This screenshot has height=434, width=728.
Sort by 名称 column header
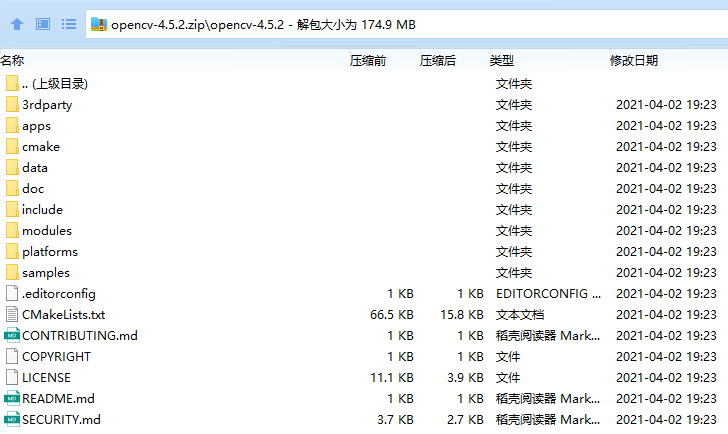pyautogui.click(x=12, y=60)
